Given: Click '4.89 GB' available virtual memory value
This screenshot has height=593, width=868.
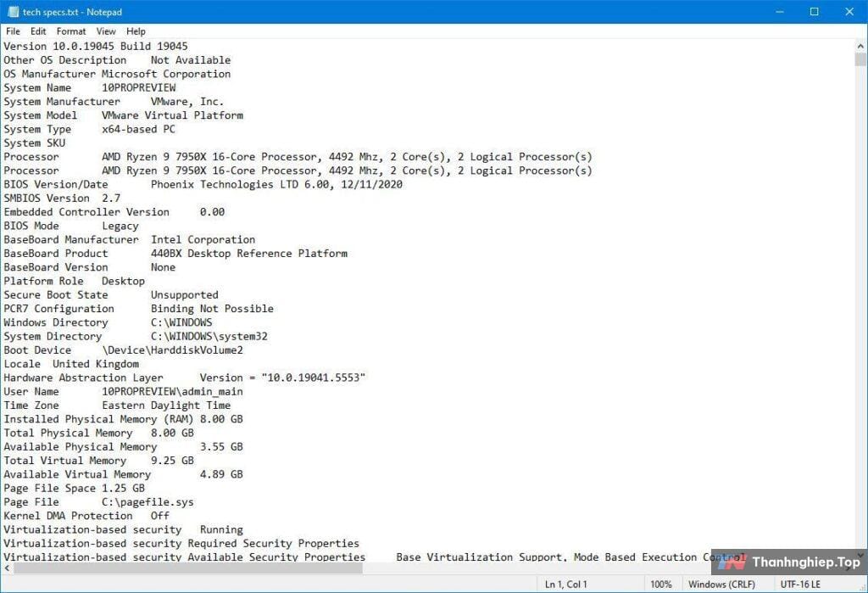Looking at the screenshot, I should 221,474.
